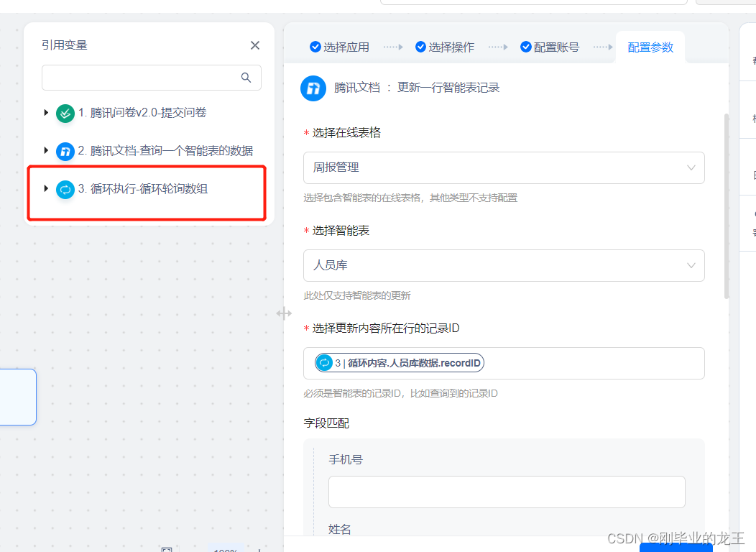The width and height of the screenshot is (756, 552).
Task: Click the 手机号 field label
Action: click(345, 460)
